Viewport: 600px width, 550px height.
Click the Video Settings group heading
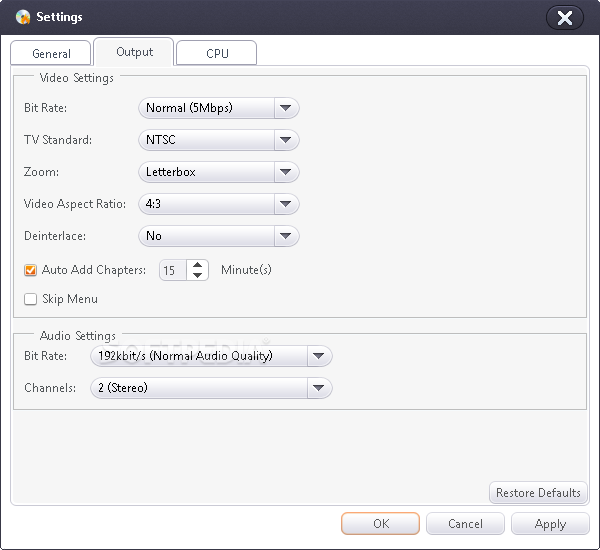77,78
